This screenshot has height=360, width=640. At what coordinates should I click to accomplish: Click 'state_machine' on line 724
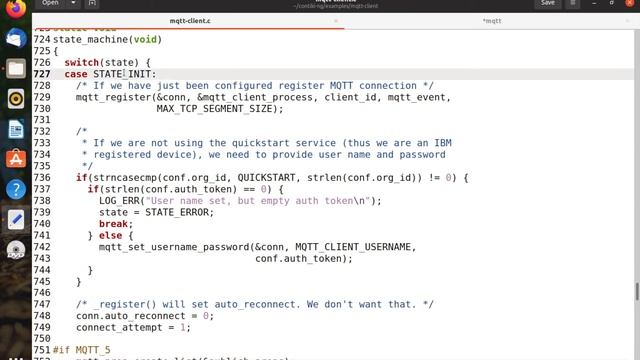91,40
